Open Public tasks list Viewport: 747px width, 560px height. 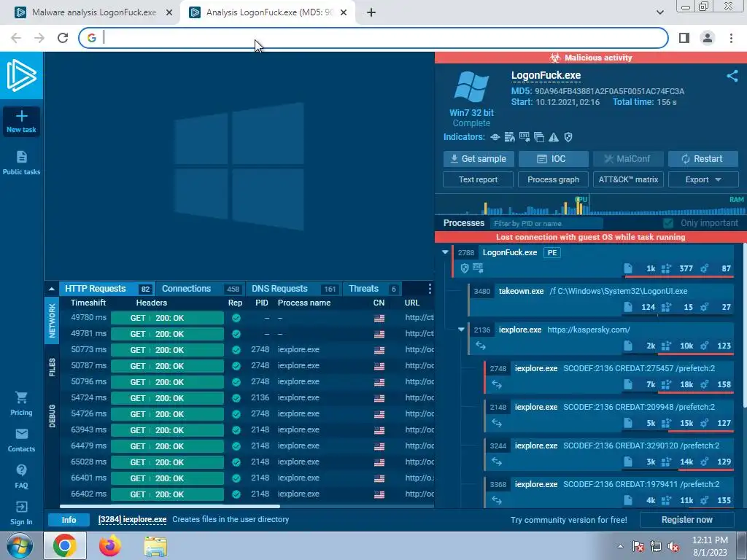pos(21,163)
